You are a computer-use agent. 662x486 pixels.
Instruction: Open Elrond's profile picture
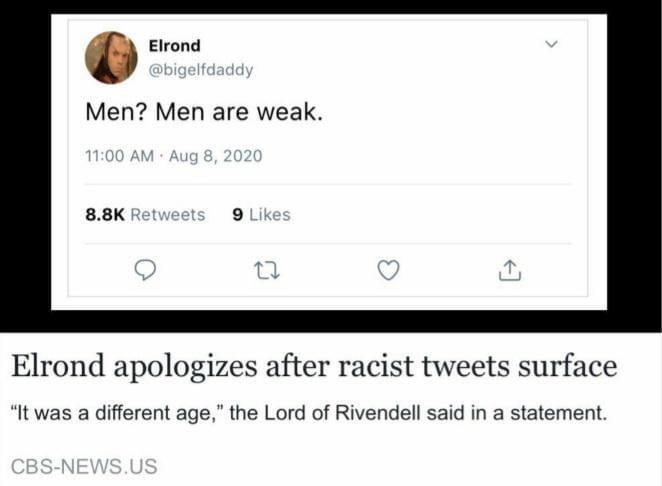click(x=111, y=57)
